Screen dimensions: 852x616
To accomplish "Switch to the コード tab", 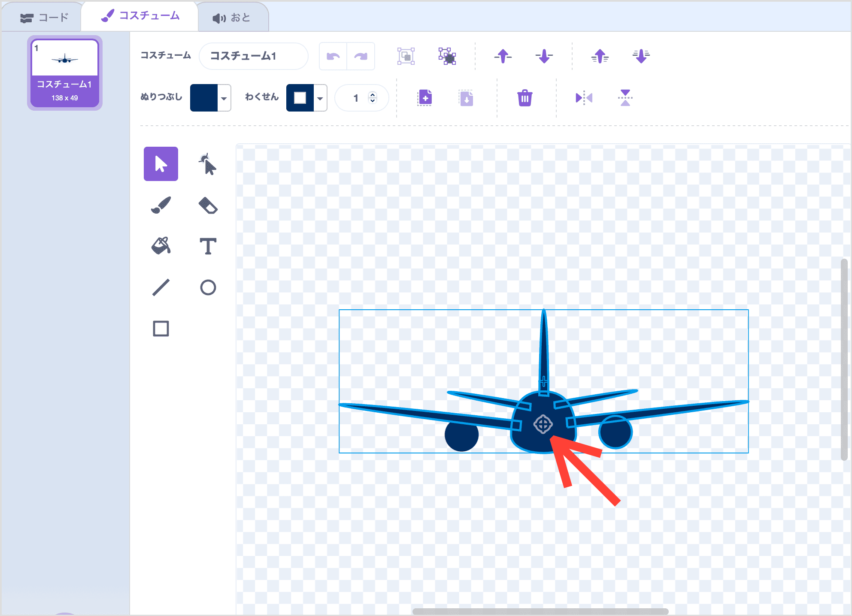I will 44,18.
